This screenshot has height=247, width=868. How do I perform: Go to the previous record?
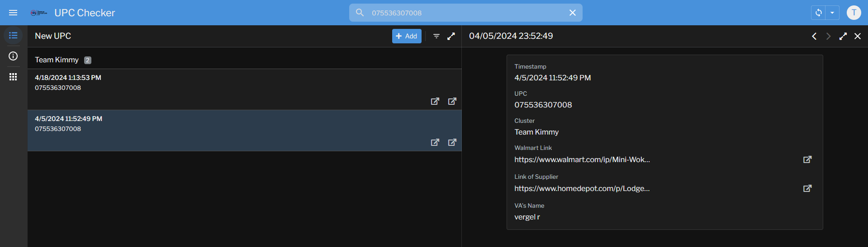pos(814,36)
